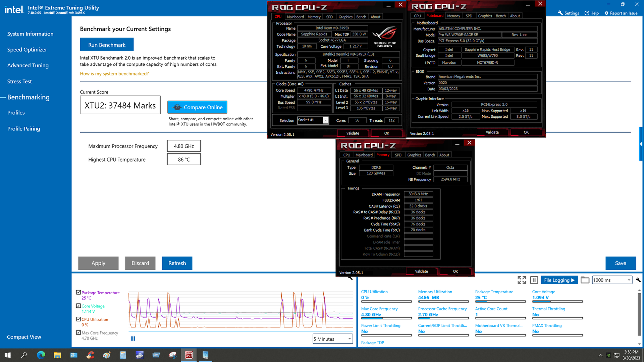Open clock showing 3:58 PM in taskbar
The height and width of the screenshot is (362, 644).
[631, 355]
